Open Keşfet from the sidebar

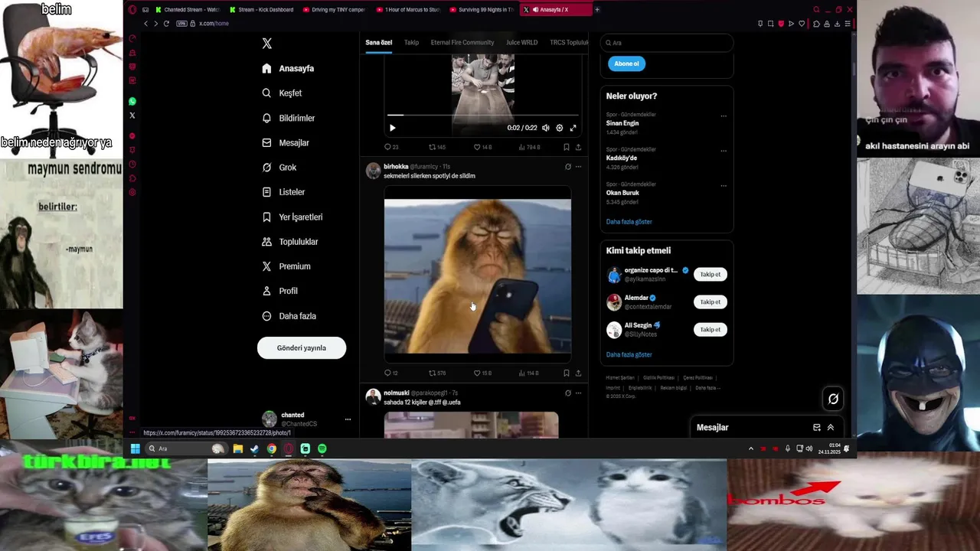[x=282, y=93]
